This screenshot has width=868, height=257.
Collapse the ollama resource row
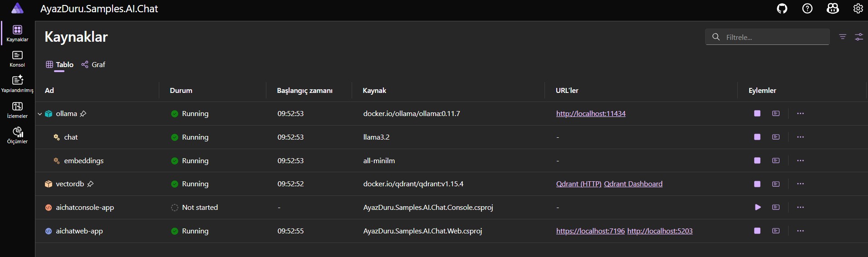[40, 114]
